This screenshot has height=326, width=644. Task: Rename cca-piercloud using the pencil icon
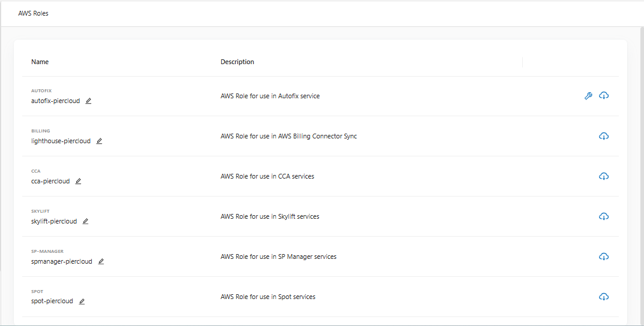pyautogui.click(x=78, y=182)
